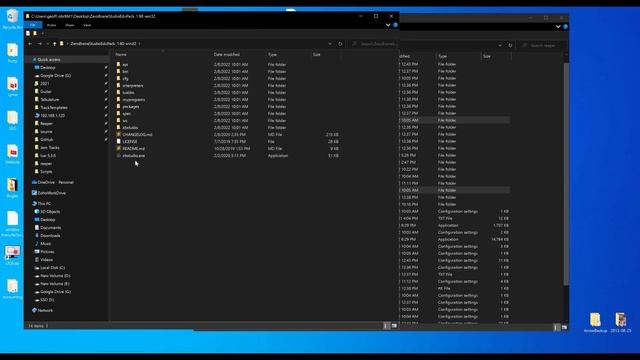Open Videos under This PC
Viewport: 640px width, 360px height.
pos(46,260)
